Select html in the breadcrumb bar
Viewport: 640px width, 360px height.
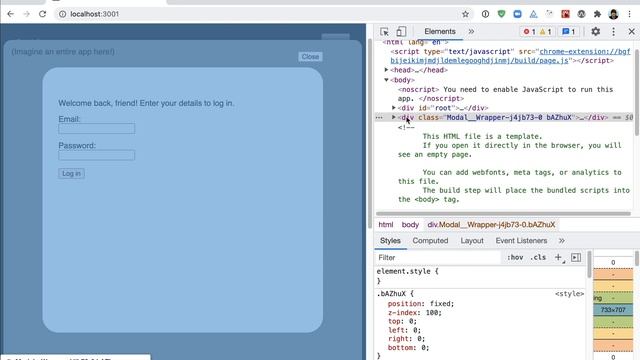385,224
